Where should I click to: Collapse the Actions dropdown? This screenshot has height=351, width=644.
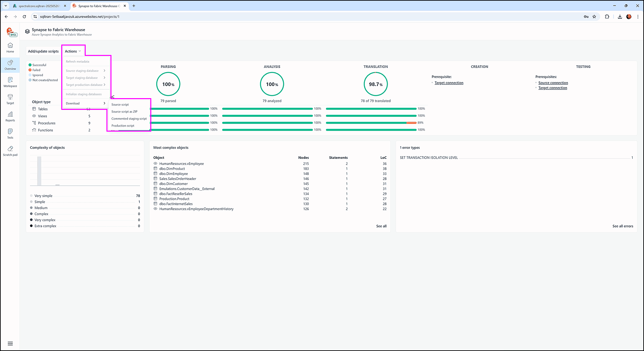(73, 51)
